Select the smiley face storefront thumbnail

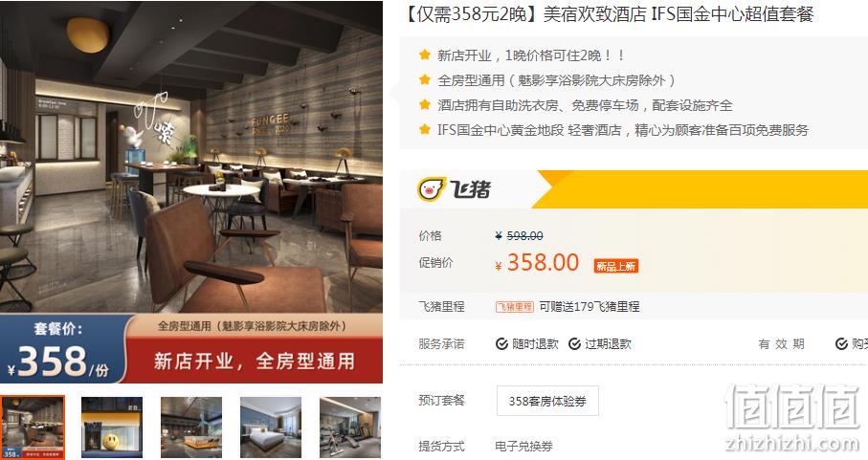112,427
